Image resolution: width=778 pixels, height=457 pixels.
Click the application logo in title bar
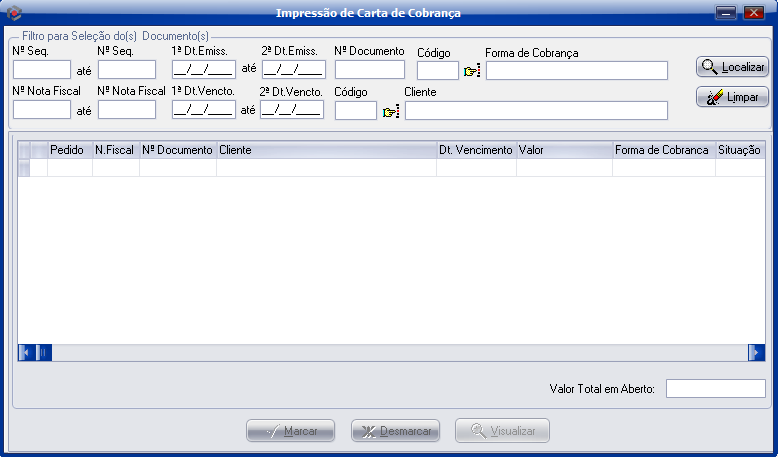[x=14, y=12]
